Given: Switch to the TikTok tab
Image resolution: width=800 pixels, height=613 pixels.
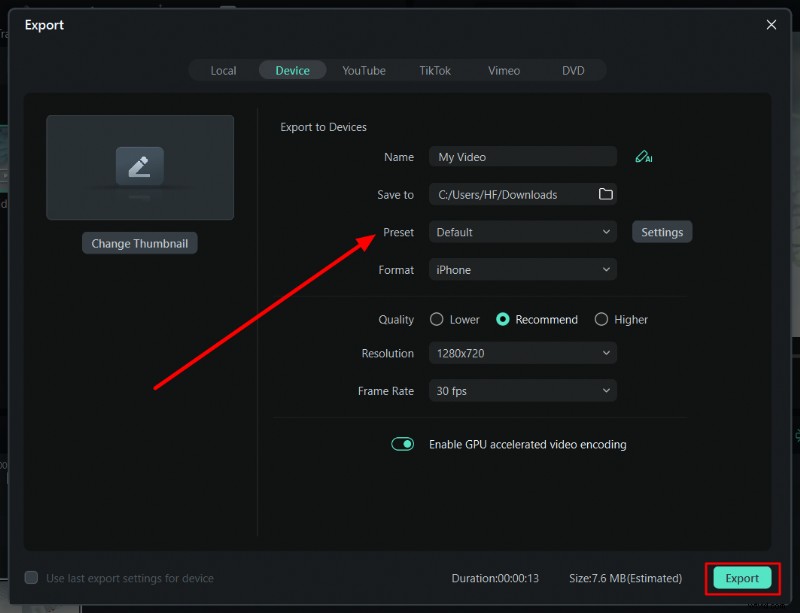Looking at the screenshot, I should (434, 70).
